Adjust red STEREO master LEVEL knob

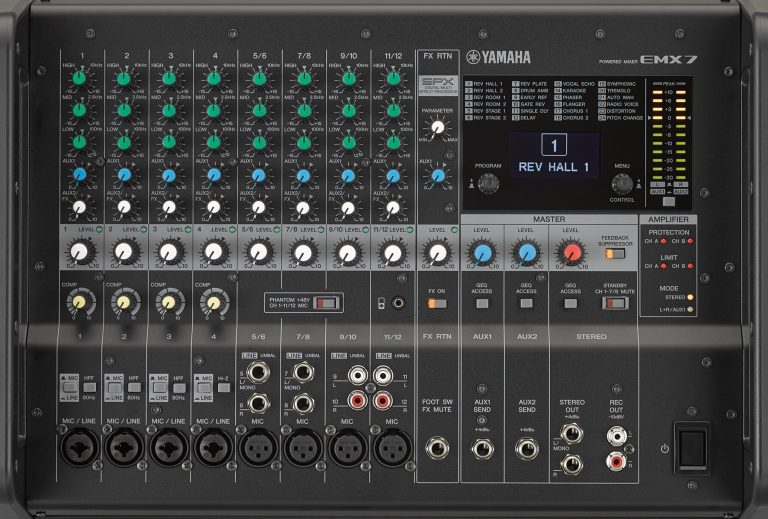[572, 253]
